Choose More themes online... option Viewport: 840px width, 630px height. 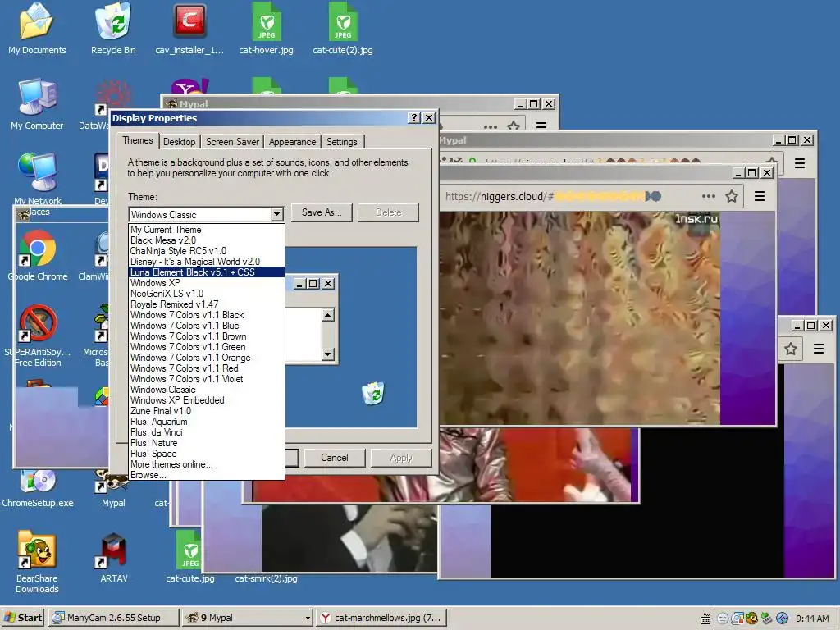(207, 464)
